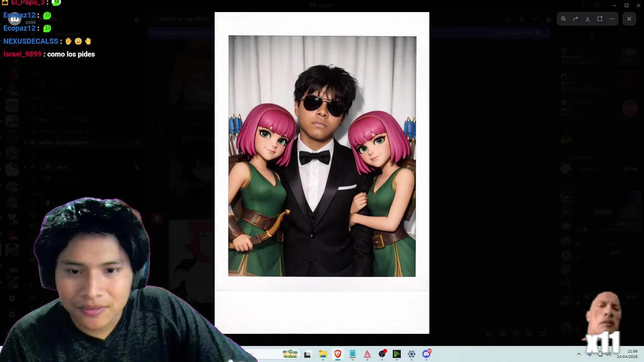
Task: Open Discord from the taskbar
Action: coord(427,354)
